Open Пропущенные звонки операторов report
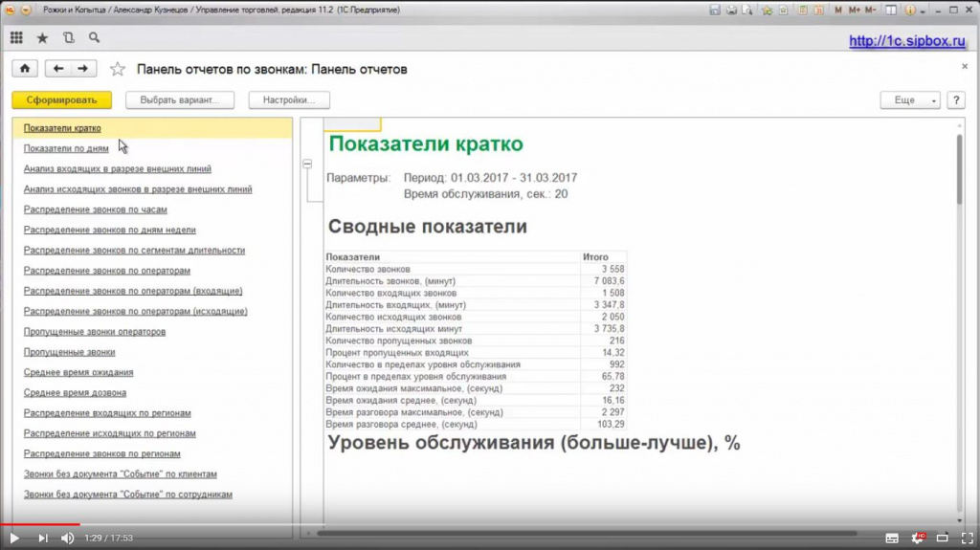This screenshot has height=550, width=980. point(95,332)
